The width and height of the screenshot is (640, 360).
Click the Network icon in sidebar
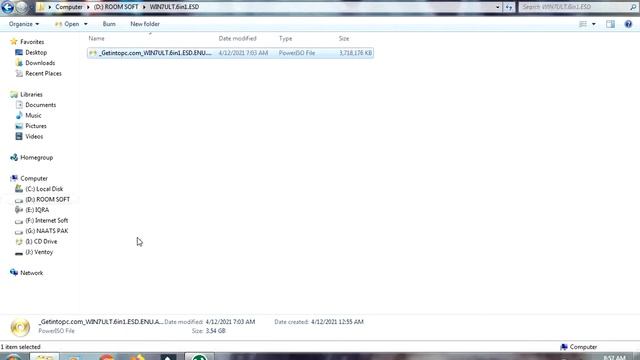tap(14, 273)
